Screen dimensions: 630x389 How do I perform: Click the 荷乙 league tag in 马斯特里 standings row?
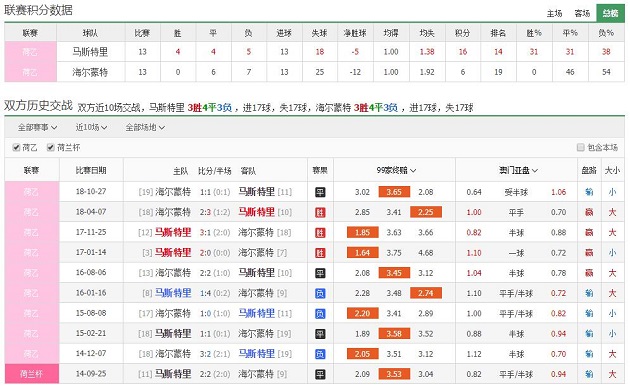pos(31,52)
